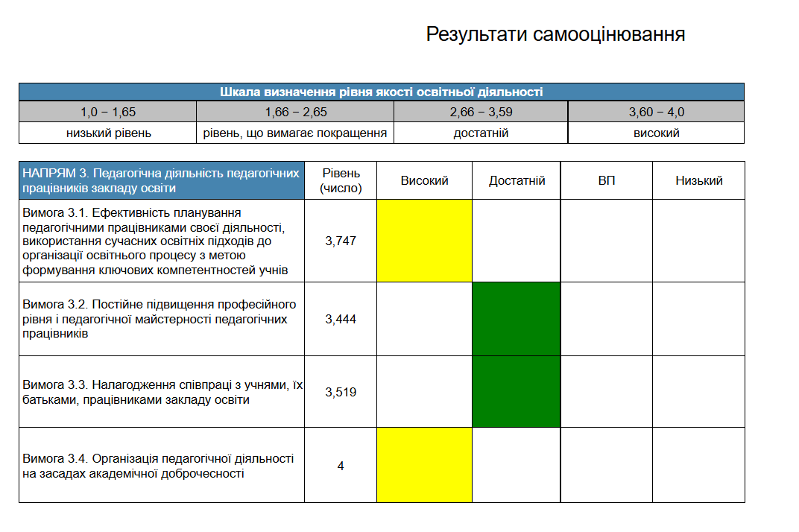
Task: Click the scale cell '1,66 – 2,65'
Action: click(x=296, y=112)
